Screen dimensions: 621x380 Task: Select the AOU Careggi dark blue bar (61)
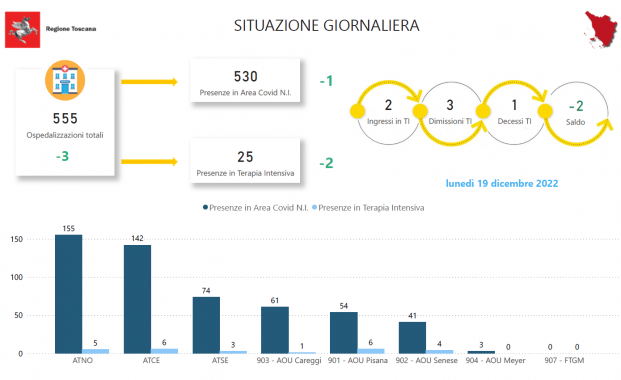[275, 330]
